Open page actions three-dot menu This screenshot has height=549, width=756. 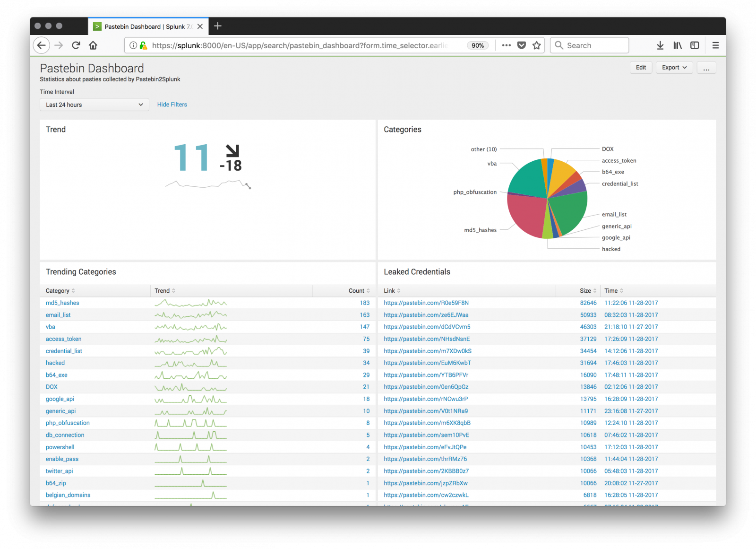pos(507,45)
